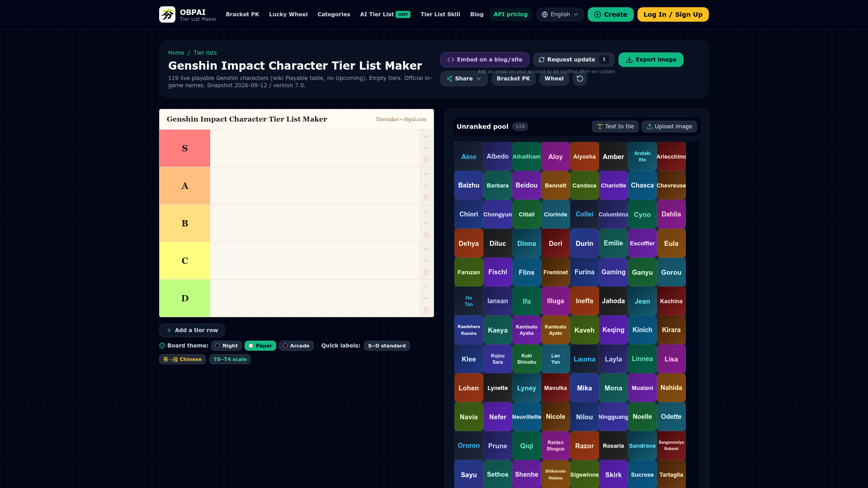Screen dimensions: 868x488
Task: Click the Export image button
Action: [x=651, y=60]
